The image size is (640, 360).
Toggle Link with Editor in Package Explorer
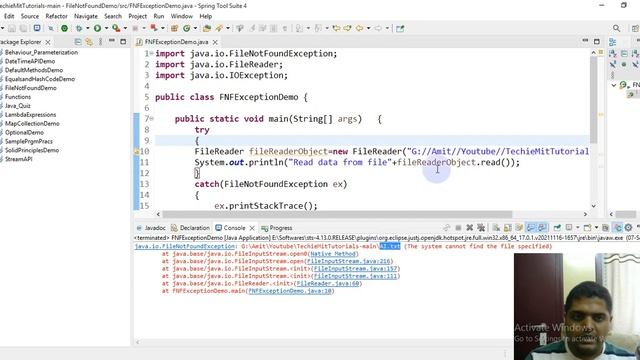pos(89,42)
